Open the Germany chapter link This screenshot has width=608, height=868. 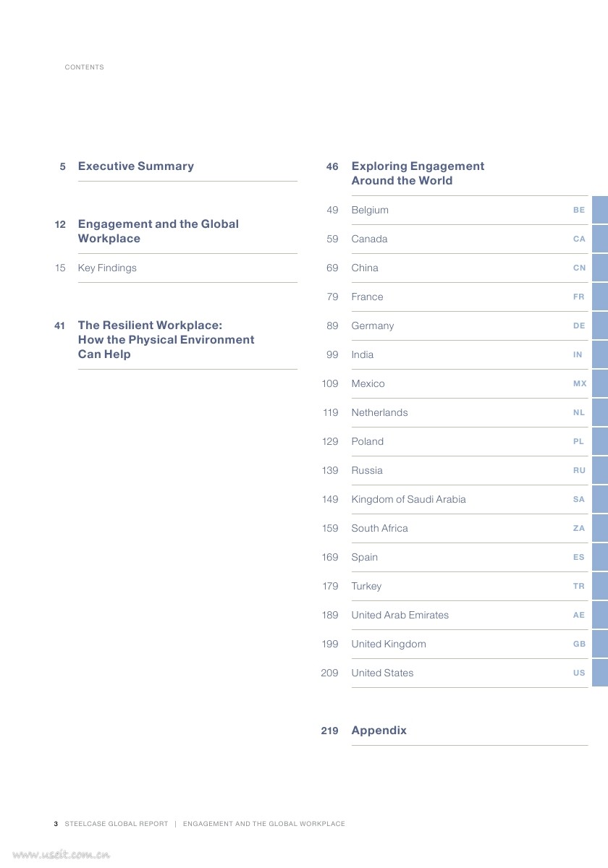373,325
